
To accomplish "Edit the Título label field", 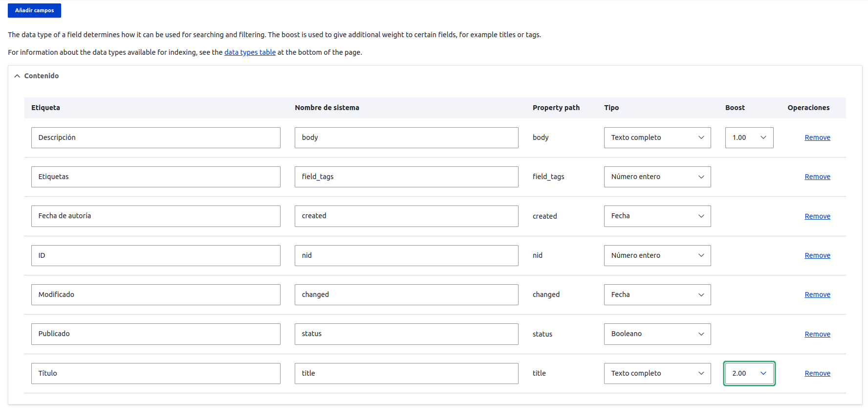I will [156, 373].
